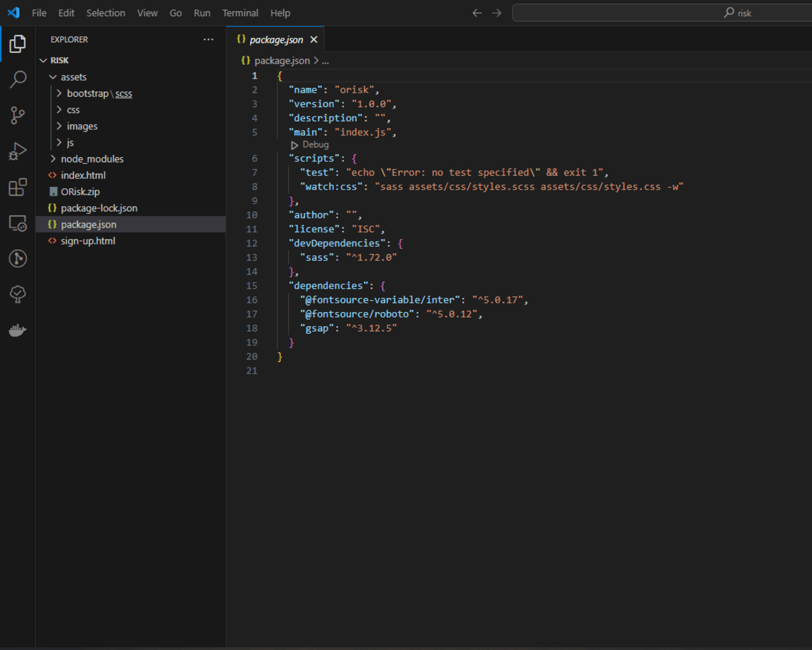
Task: Open the Run and Debug view
Action: click(18, 152)
